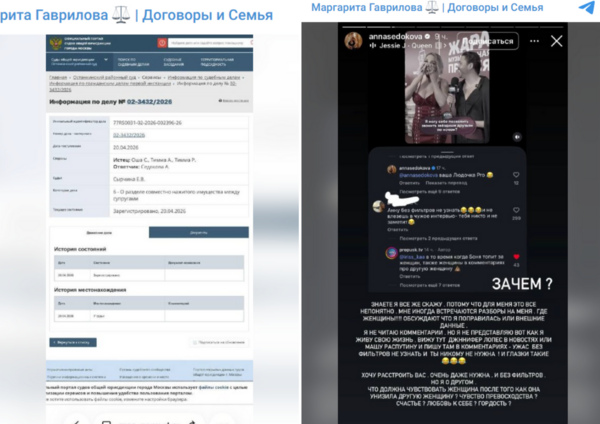Click the court portal coat of arms emblem
Screen dimensions: 600x424
coord(56,43)
